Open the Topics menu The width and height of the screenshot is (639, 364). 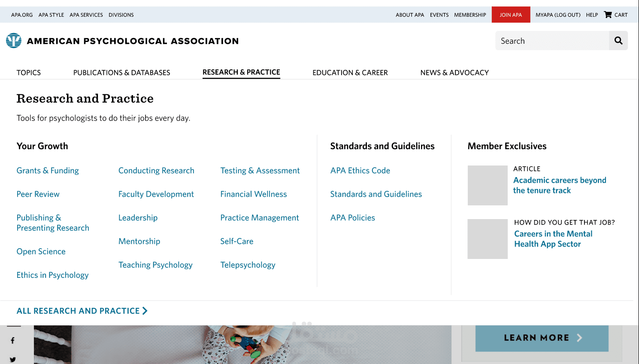tap(29, 72)
